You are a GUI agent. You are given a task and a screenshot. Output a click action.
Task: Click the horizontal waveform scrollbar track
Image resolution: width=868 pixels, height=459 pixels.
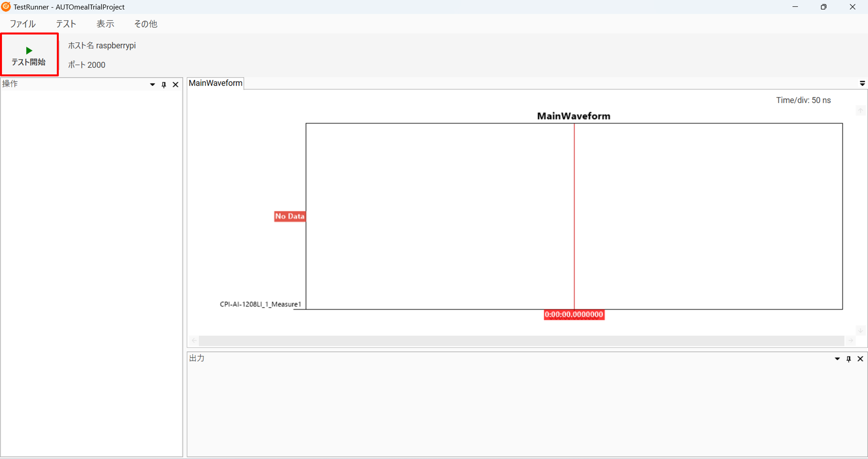tap(521, 340)
